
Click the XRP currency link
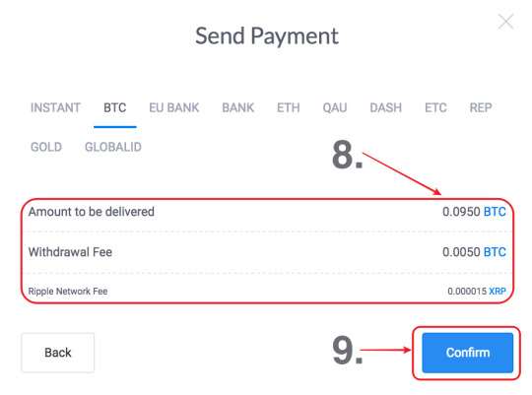[498, 292]
